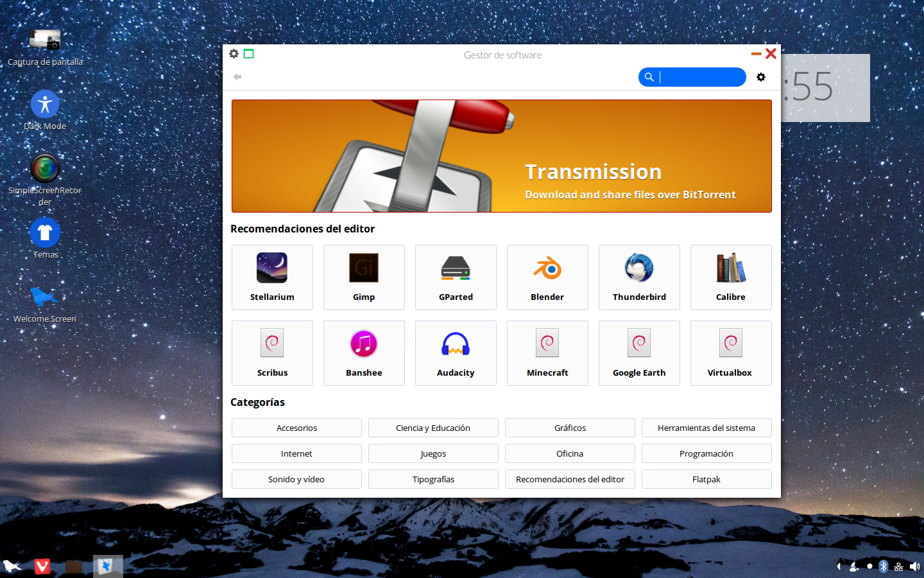Screen dimensions: 924x578
Task: Open the Virtualbox app tile
Action: [x=731, y=353]
